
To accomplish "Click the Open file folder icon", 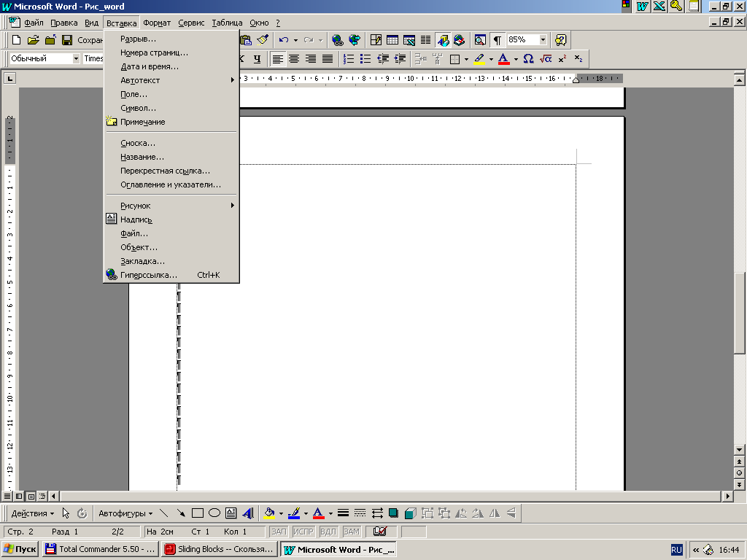I will tap(33, 40).
